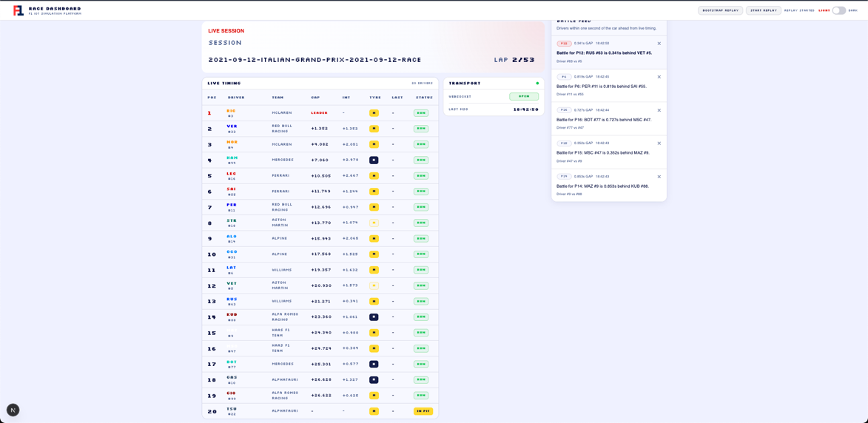Select the LIGHT theme label
This screenshot has width=868, height=423.
[x=824, y=10]
